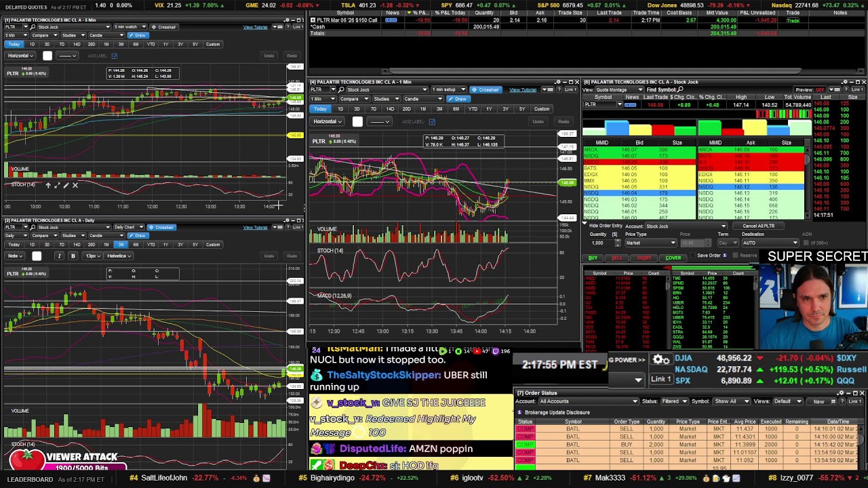Click the gear icon beside Buying Power ticker
The width and height of the screenshot is (868, 488).
click(x=661, y=360)
